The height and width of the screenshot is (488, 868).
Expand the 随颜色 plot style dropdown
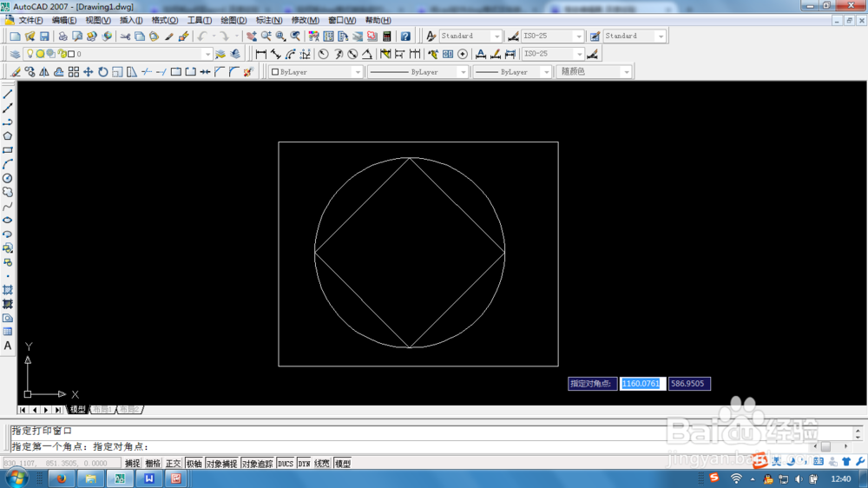coord(626,72)
